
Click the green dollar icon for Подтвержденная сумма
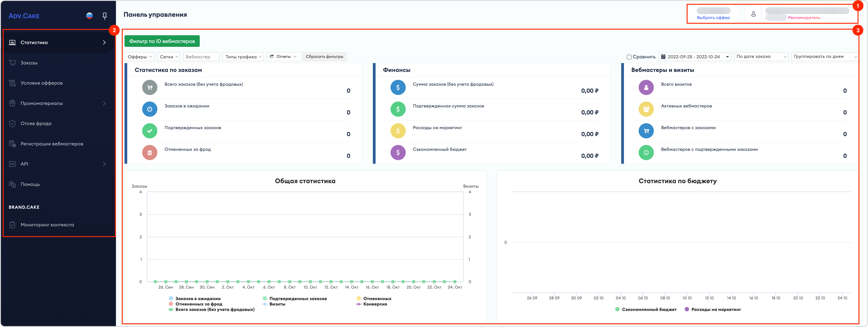coord(398,109)
